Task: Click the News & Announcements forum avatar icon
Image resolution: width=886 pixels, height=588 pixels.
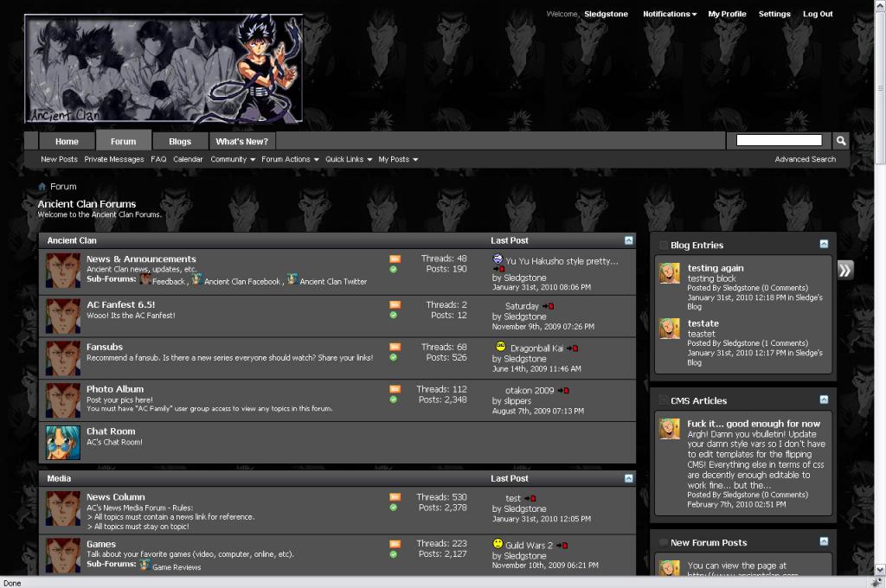Action: coord(62,271)
